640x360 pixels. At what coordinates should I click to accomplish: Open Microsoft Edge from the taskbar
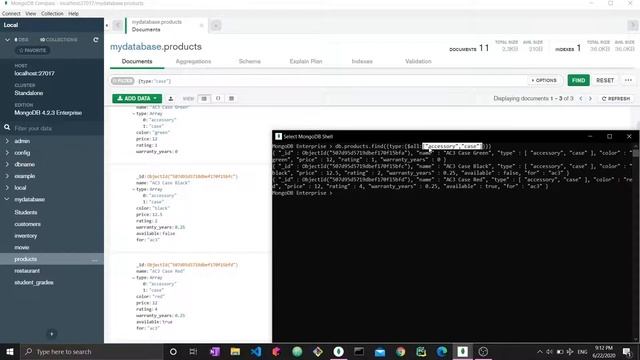442,351
